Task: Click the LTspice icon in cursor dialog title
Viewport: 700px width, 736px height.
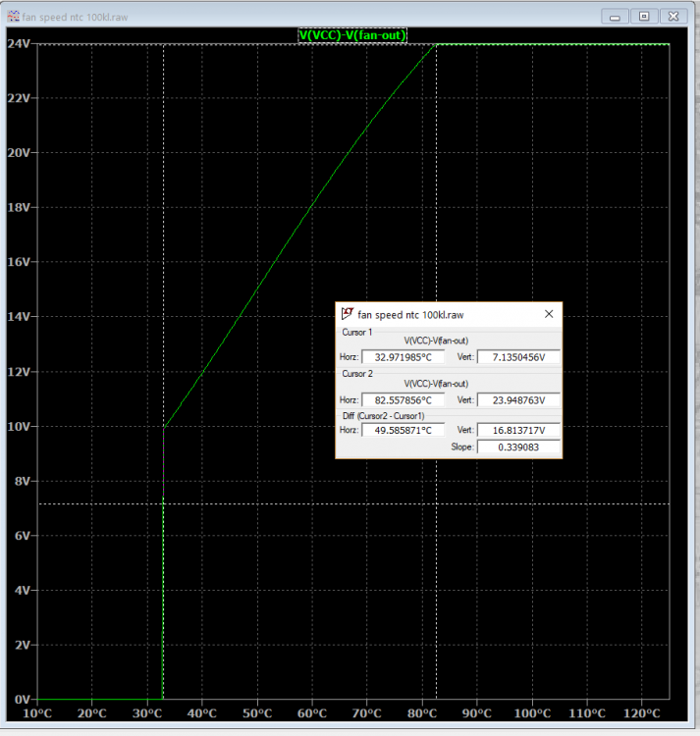Action: click(x=348, y=314)
